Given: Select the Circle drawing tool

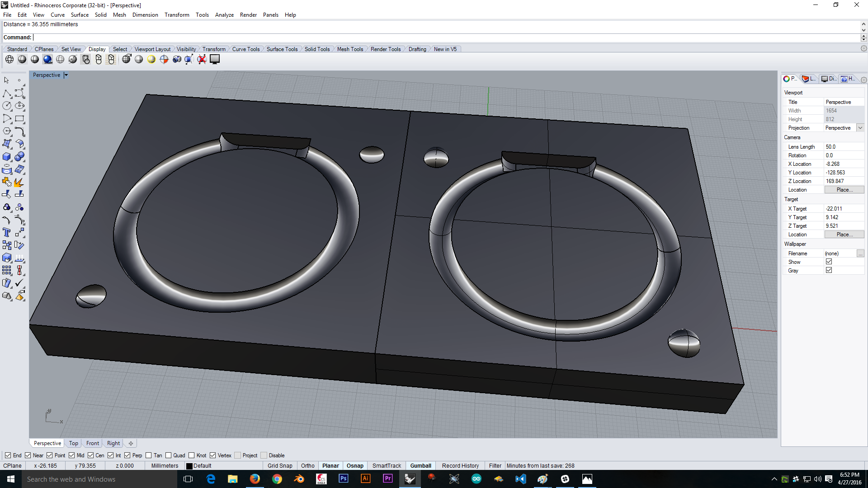Looking at the screenshot, I should click(7, 106).
